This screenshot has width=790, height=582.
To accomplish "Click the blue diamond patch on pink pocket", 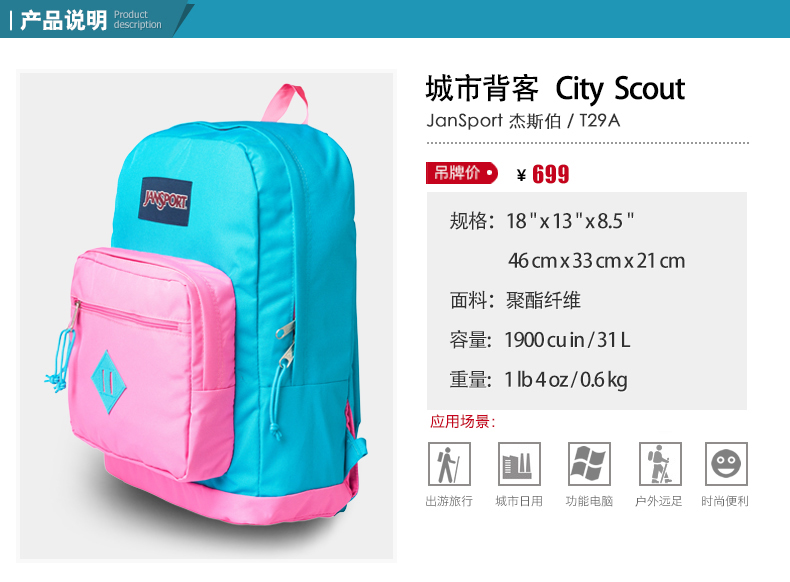I will coord(108,382).
